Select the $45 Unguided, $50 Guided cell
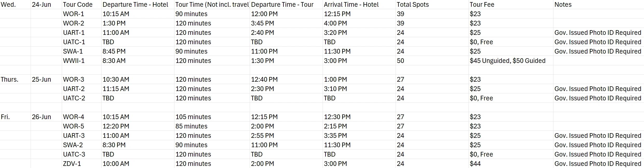This screenshot has width=644, height=168. pyautogui.click(x=507, y=61)
